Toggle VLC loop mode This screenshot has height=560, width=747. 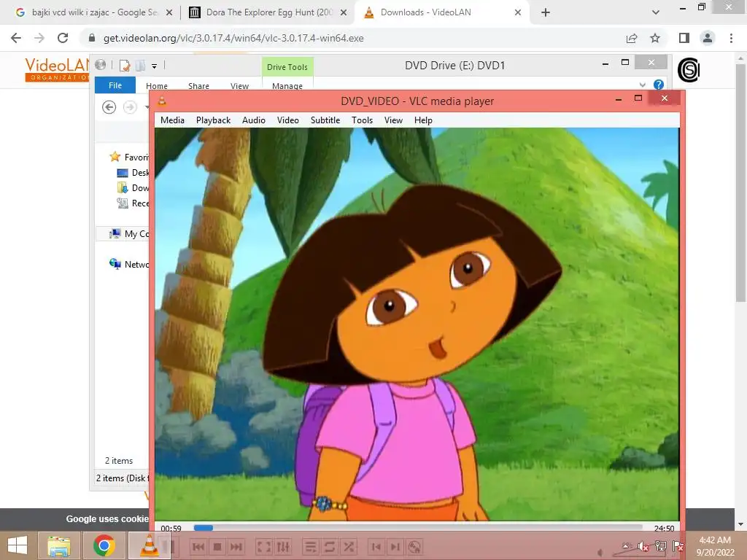329,547
